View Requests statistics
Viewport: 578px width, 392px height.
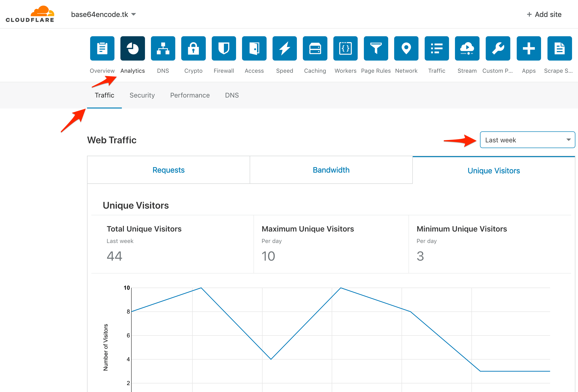coord(168,170)
